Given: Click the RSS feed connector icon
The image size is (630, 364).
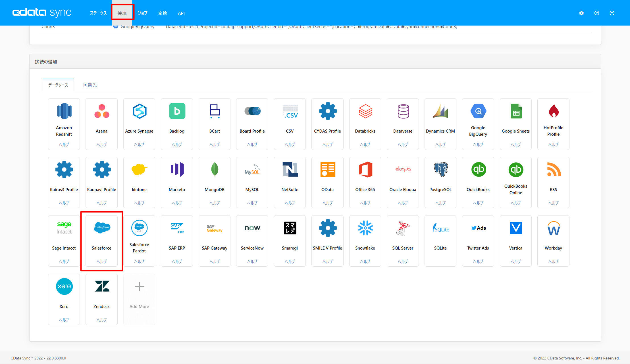Looking at the screenshot, I should [x=553, y=170].
